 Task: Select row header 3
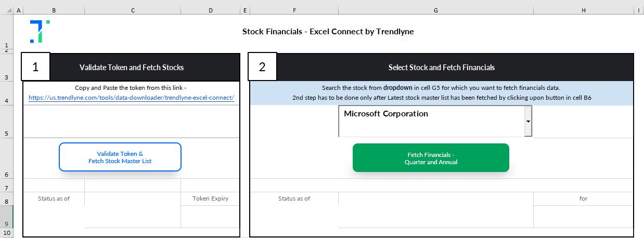pos(6,68)
